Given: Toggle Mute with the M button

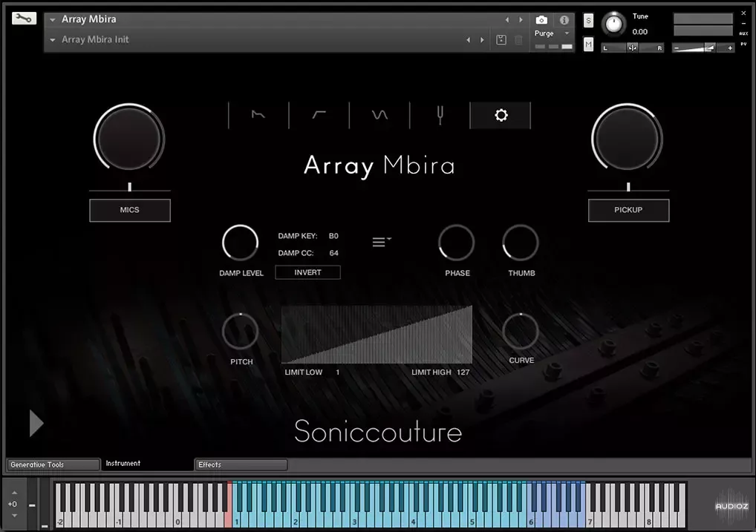Looking at the screenshot, I should tap(588, 45).
